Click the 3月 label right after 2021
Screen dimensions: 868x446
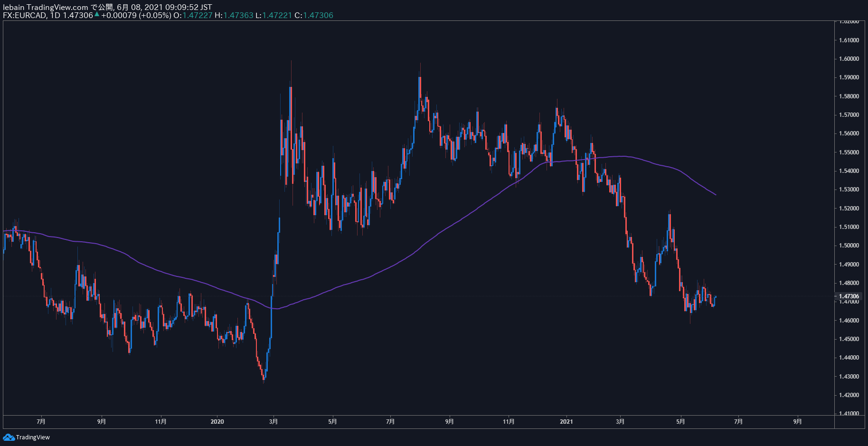620,421
